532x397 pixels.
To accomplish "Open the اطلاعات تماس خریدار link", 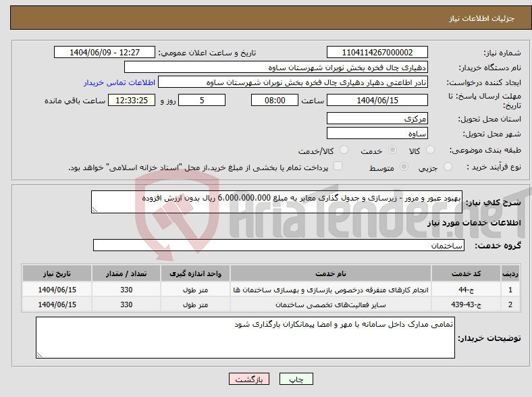I will pyautogui.click(x=119, y=82).
